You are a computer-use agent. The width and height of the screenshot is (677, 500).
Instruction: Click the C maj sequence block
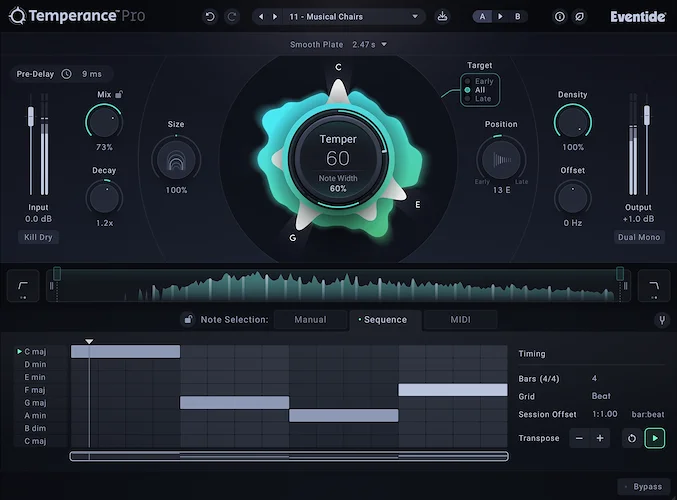pyautogui.click(x=125, y=351)
